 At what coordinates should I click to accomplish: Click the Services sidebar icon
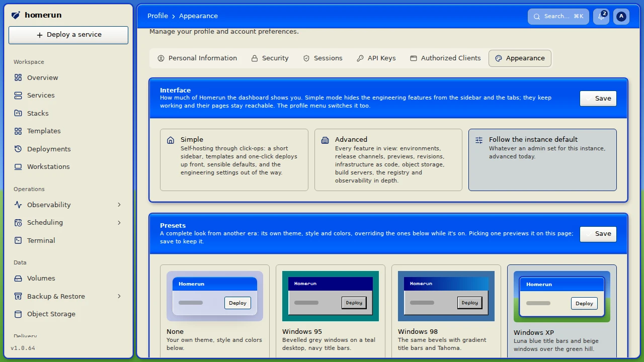pyautogui.click(x=18, y=95)
